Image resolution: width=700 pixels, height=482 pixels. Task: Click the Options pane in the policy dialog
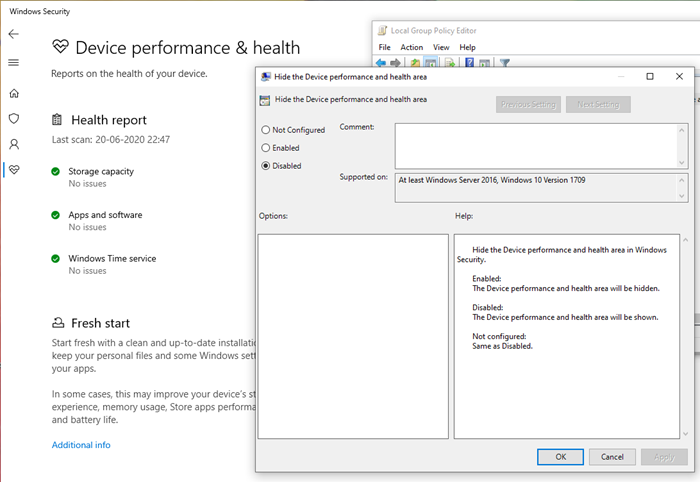353,336
